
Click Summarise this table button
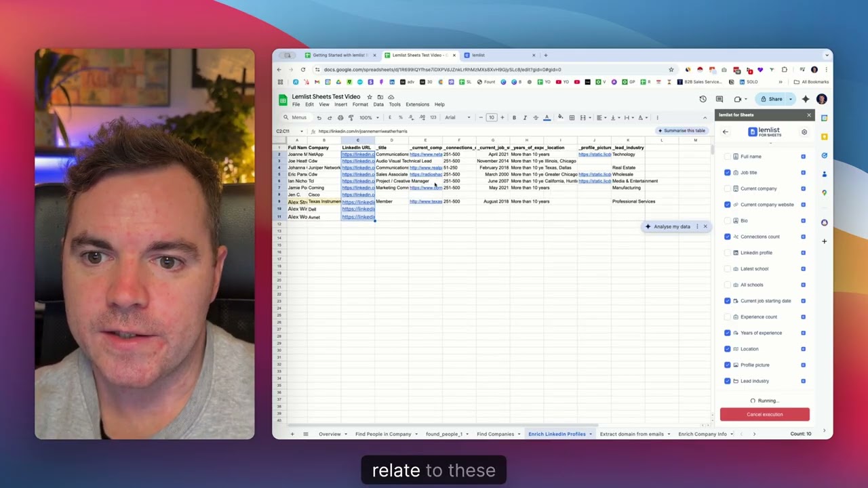pos(682,131)
